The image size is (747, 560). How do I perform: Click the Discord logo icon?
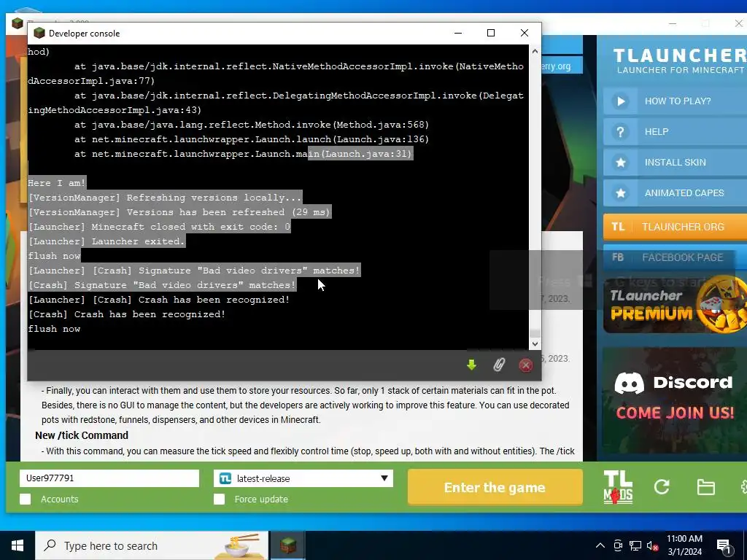630,383
